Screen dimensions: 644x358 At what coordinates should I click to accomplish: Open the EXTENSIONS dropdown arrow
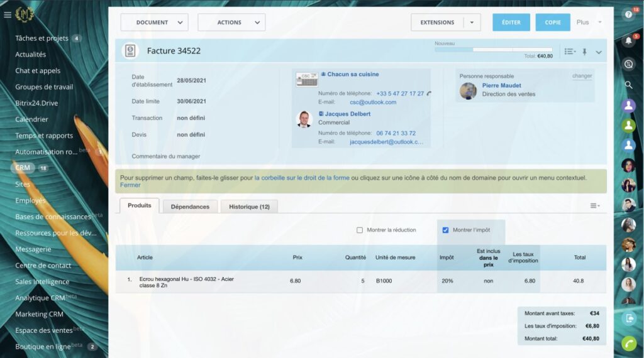click(472, 23)
